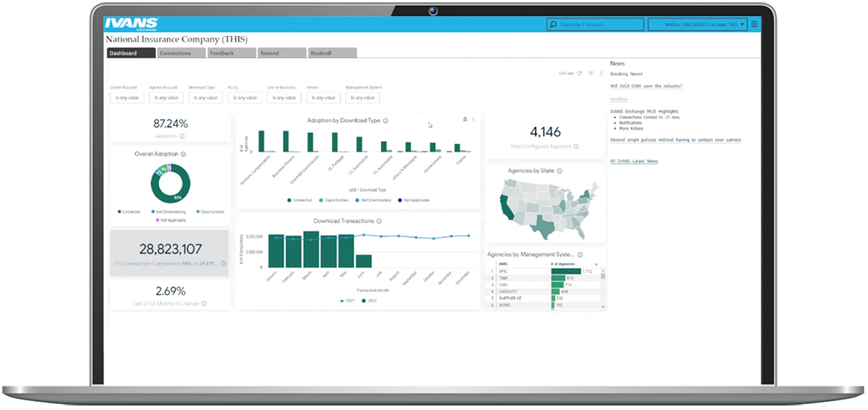
Task: Click in Search by Y Account field
Action: coord(595,24)
